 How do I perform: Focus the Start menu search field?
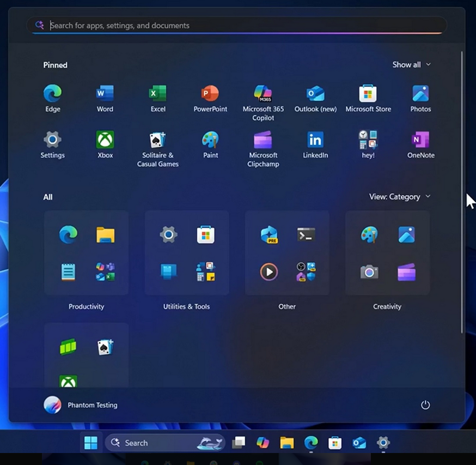pos(237,25)
